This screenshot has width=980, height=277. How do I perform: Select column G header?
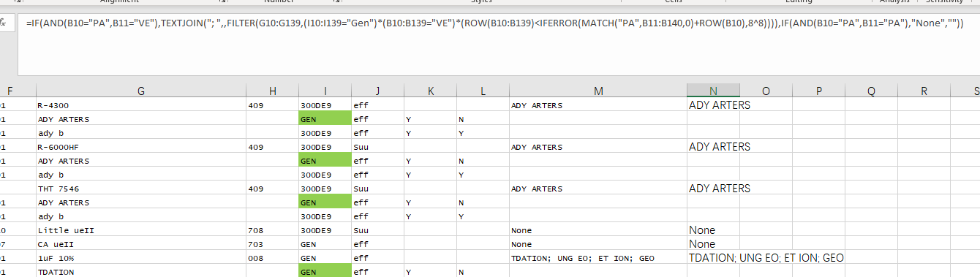tap(140, 91)
